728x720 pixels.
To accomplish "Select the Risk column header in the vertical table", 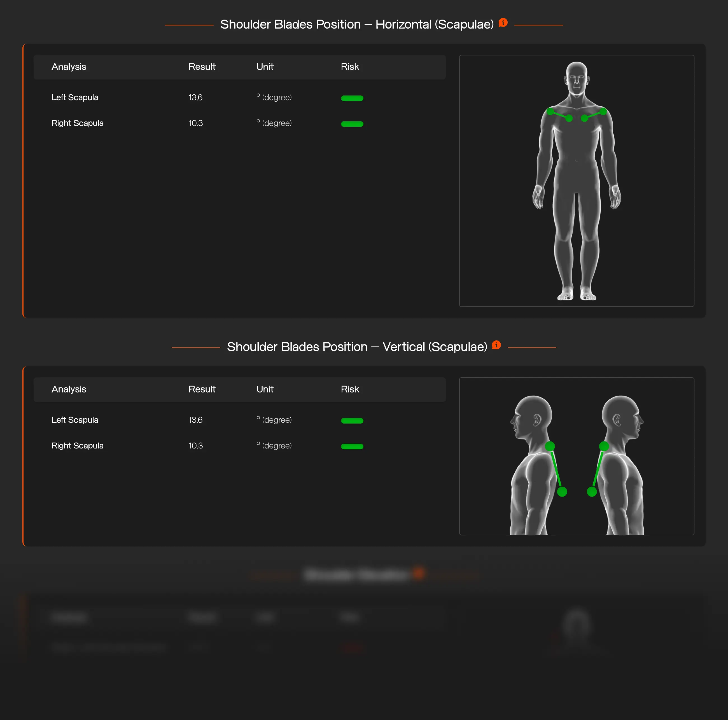I will tap(350, 389).
